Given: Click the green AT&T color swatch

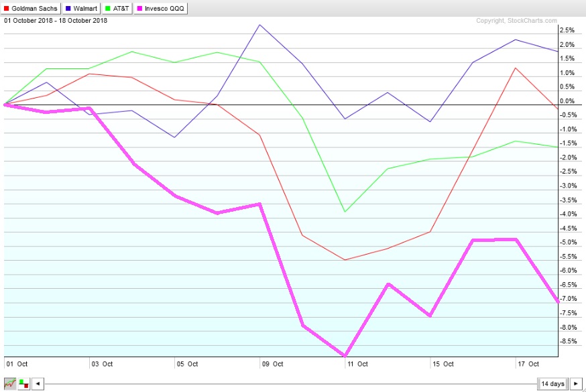Looking at the screenshot, I should (x=108, y=8).
